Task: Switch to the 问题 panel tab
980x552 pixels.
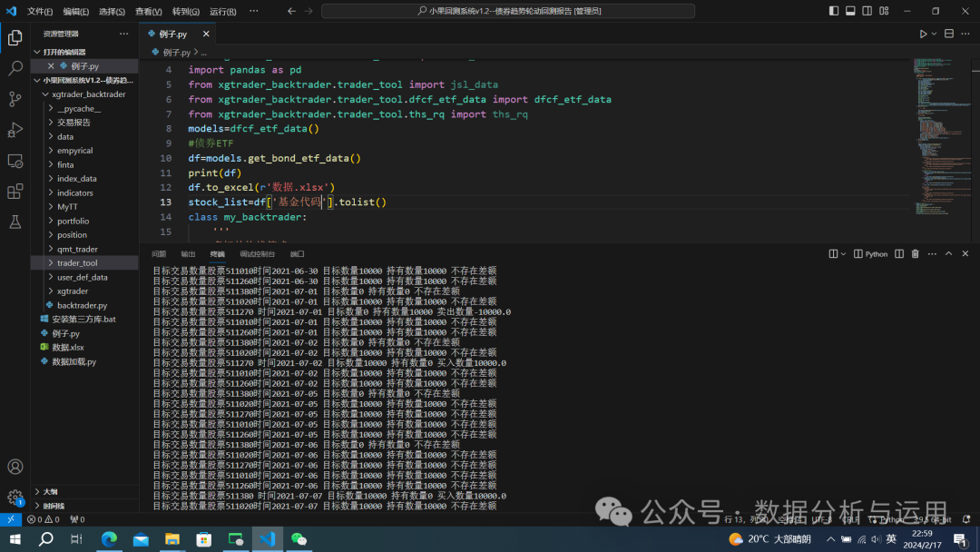Action: click(159, 254)
